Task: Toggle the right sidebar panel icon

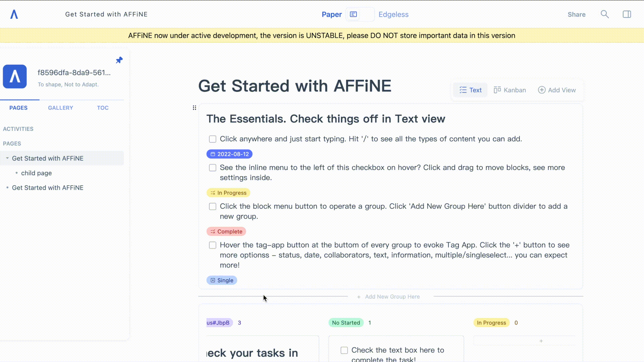Action: pyautogui.click(x=627, y=14)
